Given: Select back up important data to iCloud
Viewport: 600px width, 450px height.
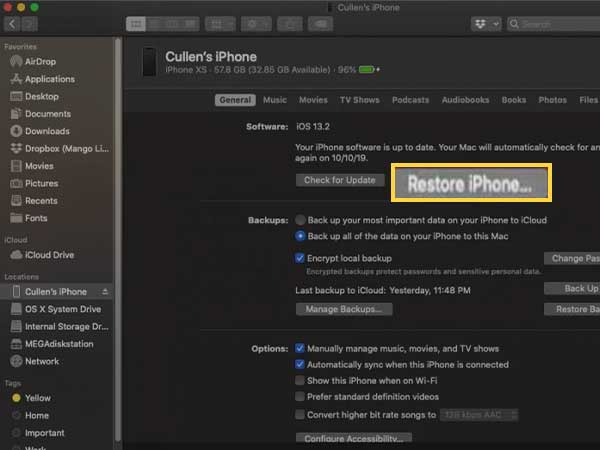Looking at the screenshot, I should (x=300, y=220).
